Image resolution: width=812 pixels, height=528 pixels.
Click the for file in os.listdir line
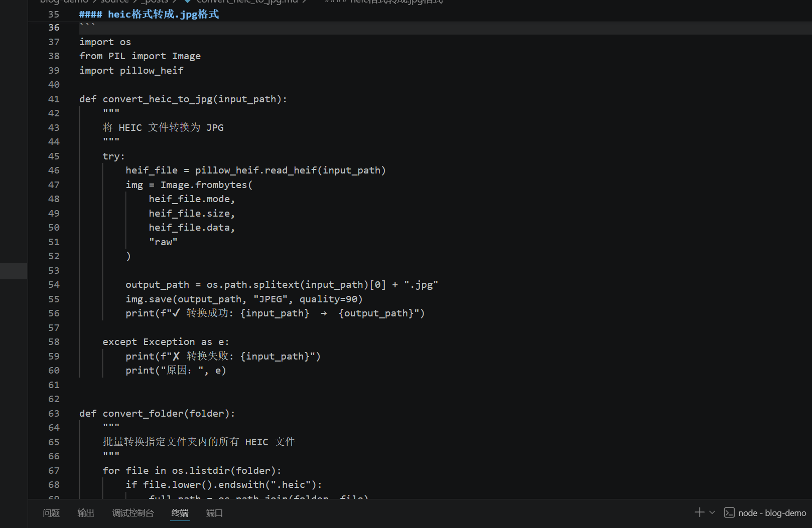click(192, 471)
